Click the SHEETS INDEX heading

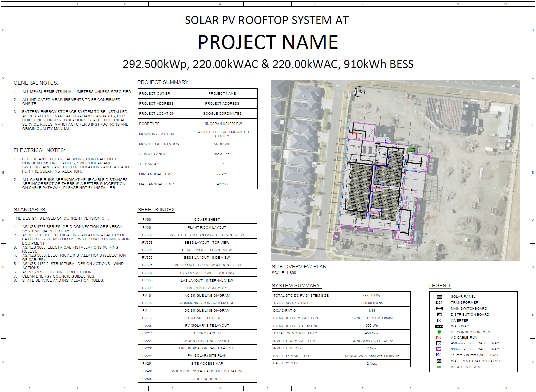(156, 210)
